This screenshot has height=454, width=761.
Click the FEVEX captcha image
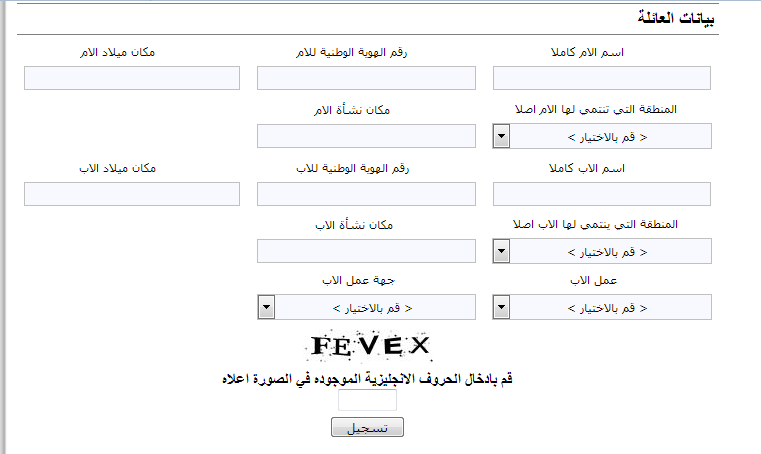coord(370,346)
